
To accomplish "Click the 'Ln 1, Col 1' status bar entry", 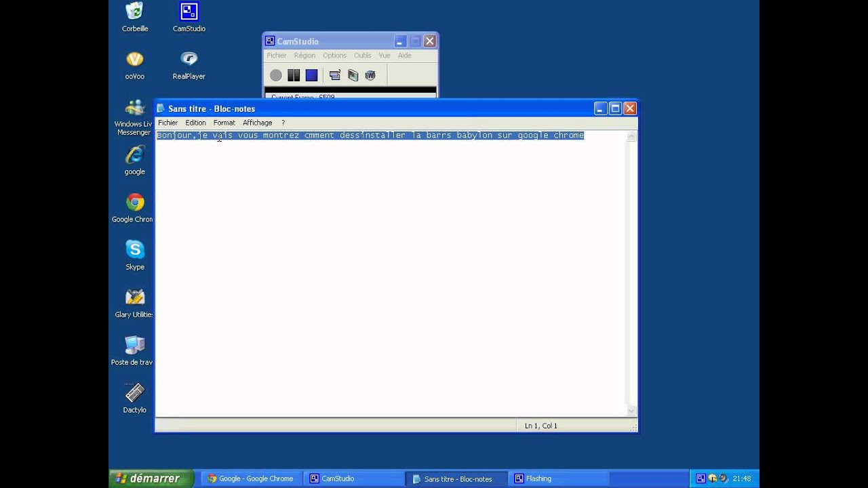I will click(x=541, y=426).
